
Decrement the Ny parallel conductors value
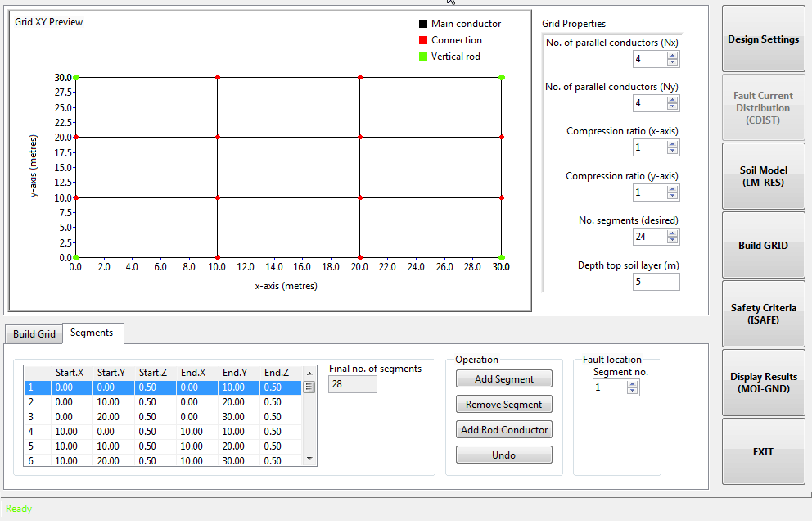pos(672,107)
